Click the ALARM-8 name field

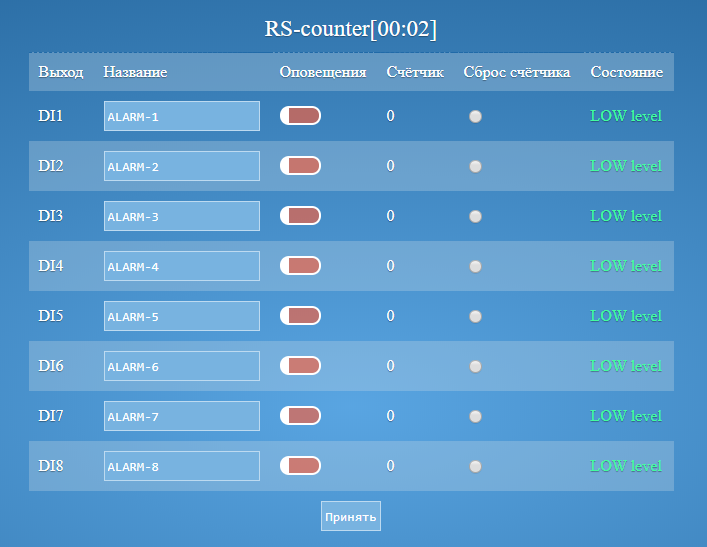pos(181,466)
